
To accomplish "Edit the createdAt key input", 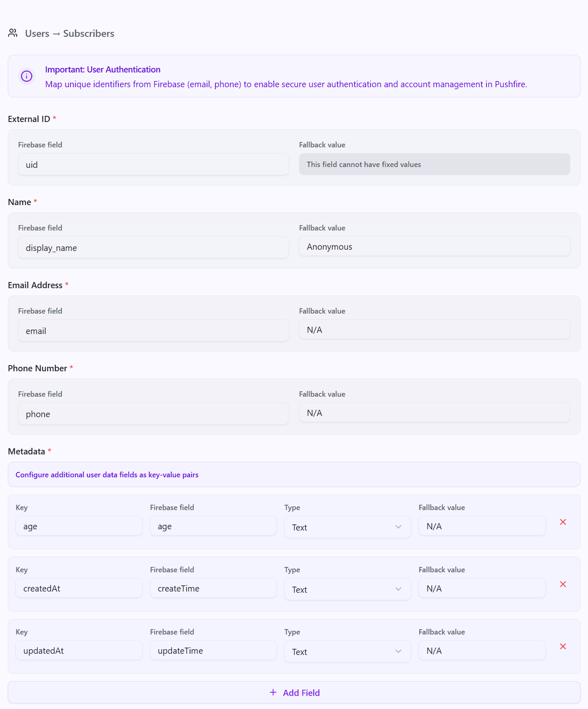I will tap(79, 589).
